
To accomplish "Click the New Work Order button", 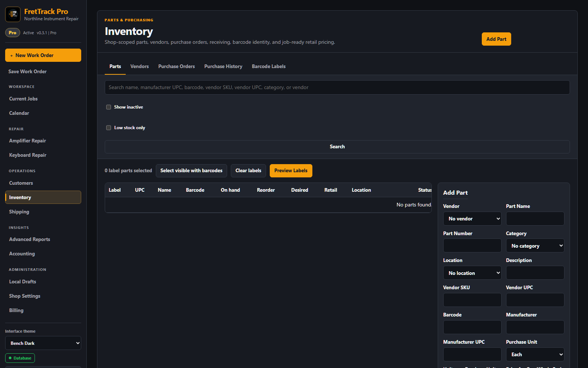I will click(43, 55).
